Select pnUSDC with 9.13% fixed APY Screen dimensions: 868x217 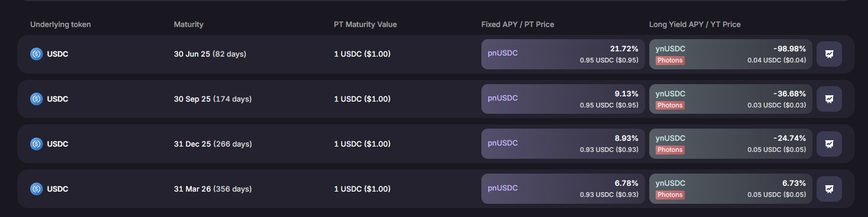click(x=563, y=99)
